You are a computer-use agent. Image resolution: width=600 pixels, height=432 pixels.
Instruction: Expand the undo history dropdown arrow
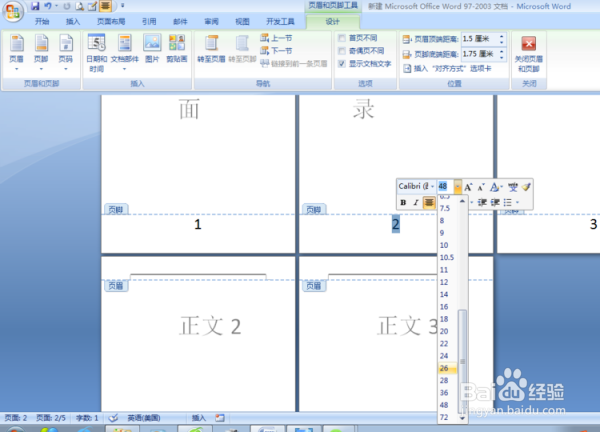57,6
